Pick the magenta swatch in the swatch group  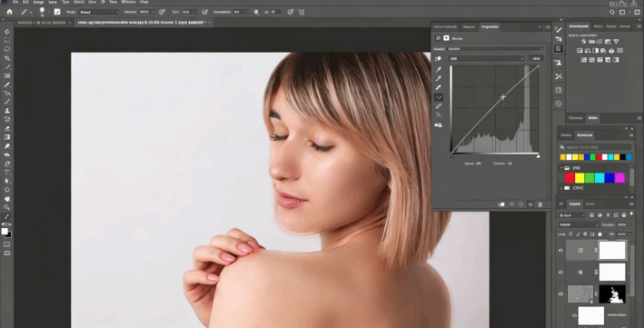click(x=619, y=177)
